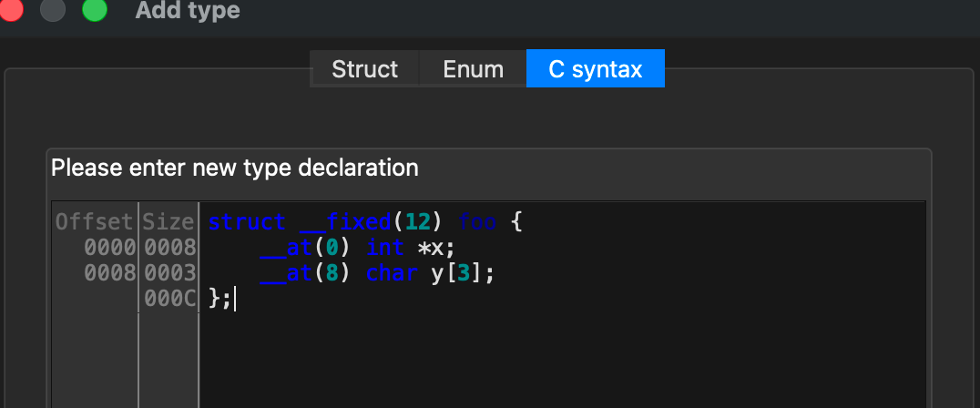The width and height of the screenshot is (980, 408).
Task: Click the 000C total size value
Action: (168, 299)
